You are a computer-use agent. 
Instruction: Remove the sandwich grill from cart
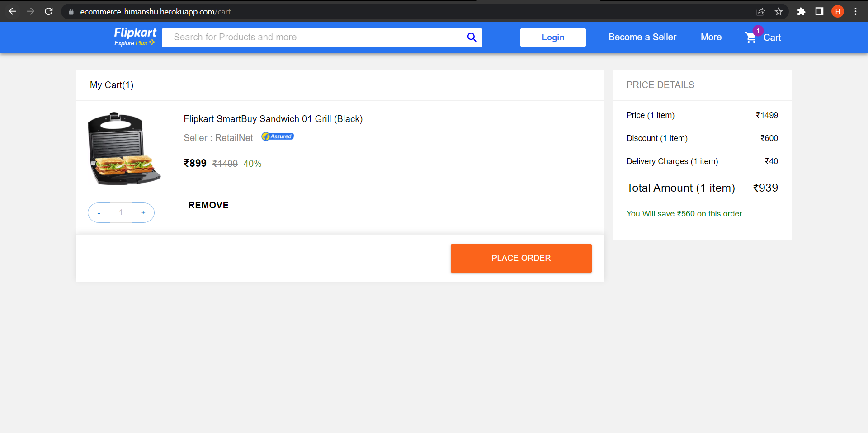[208, 205]
